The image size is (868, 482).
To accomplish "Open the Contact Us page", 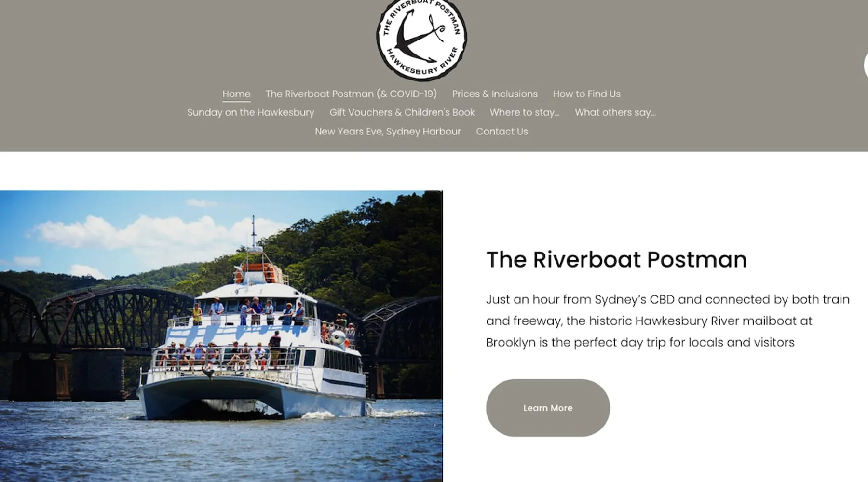I will pos(502,132).
